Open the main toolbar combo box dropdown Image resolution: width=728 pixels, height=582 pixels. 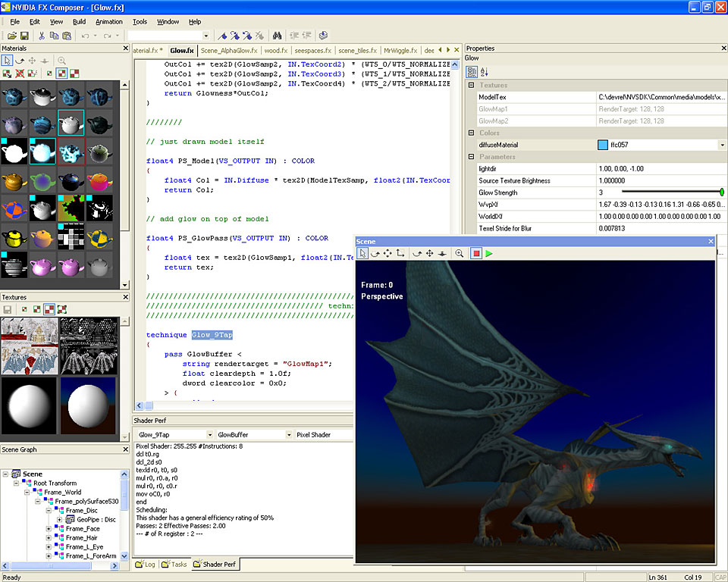click(x=206, y=36)
